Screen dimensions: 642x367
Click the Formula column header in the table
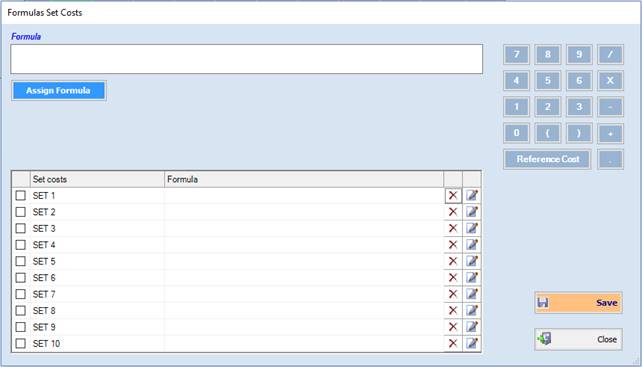click(304, 179)
